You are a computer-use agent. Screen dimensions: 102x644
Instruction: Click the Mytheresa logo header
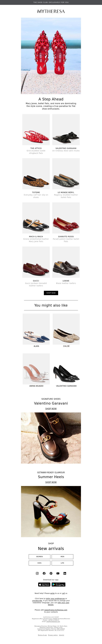tap(51, 11)
